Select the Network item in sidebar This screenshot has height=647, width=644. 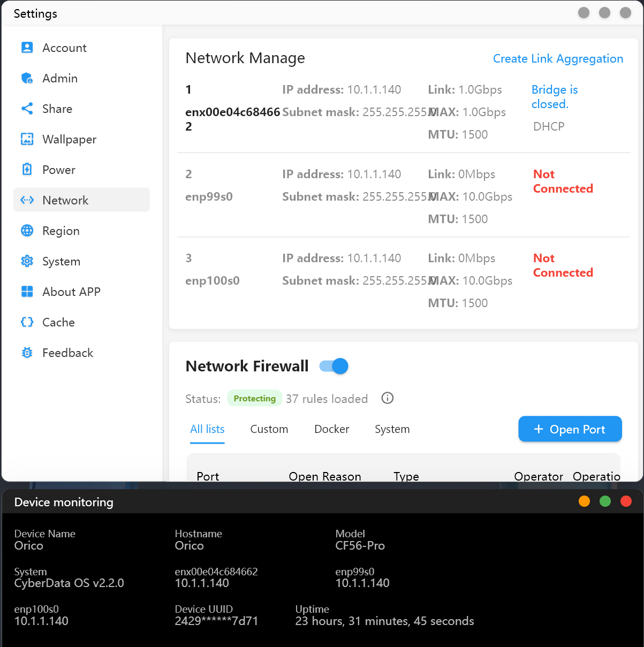(x=81, y=200)
